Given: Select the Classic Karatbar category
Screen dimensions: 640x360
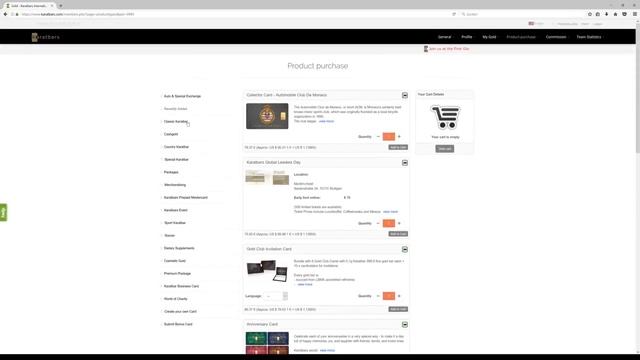Looking at the screenshot, I should [176, 122].
